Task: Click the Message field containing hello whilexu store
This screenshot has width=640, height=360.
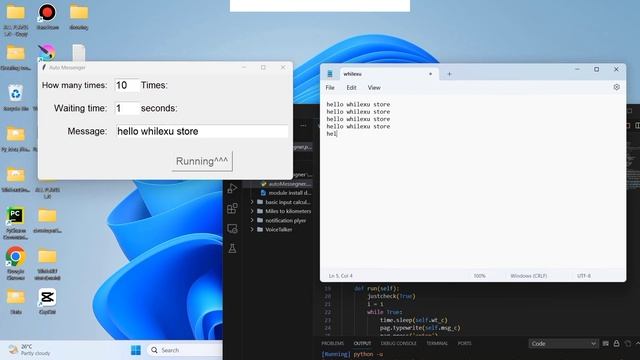Action: (202, 131)
